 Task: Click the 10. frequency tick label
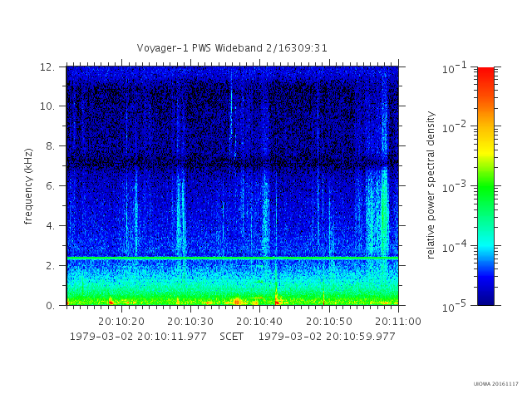click(x=47, y=106)
